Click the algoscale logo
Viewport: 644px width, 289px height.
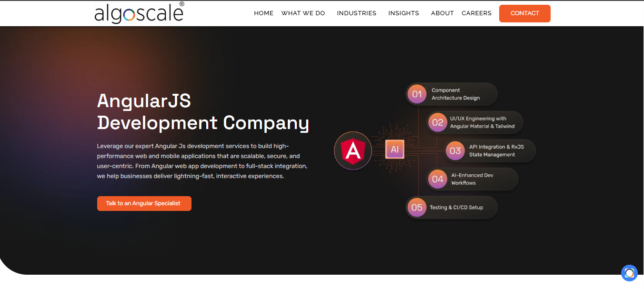[139, 13]
